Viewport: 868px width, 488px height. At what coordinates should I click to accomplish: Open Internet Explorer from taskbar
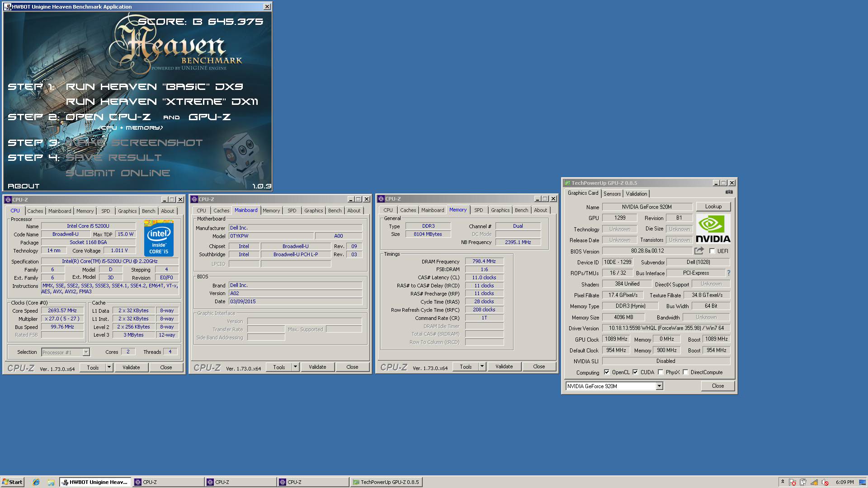click(x=36, y=482)
